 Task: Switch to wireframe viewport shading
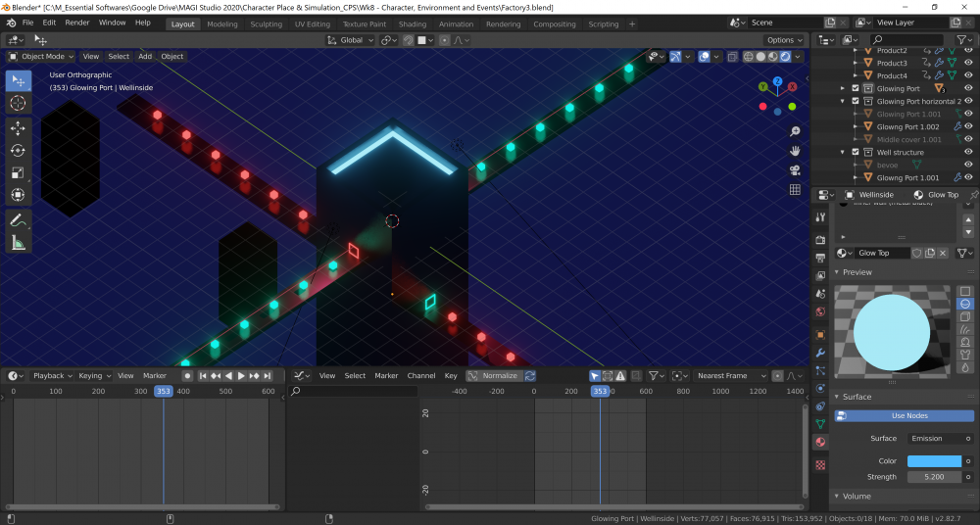[x=748, y=56]
